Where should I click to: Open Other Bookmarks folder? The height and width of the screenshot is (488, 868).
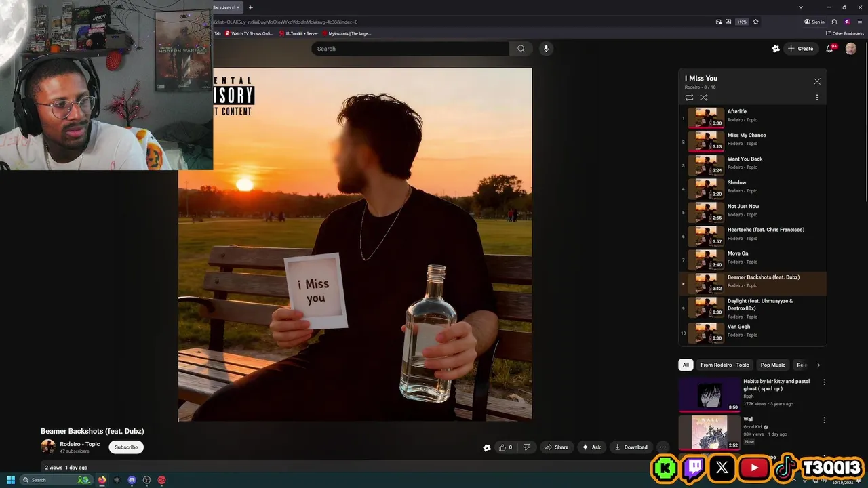point(845,33)
